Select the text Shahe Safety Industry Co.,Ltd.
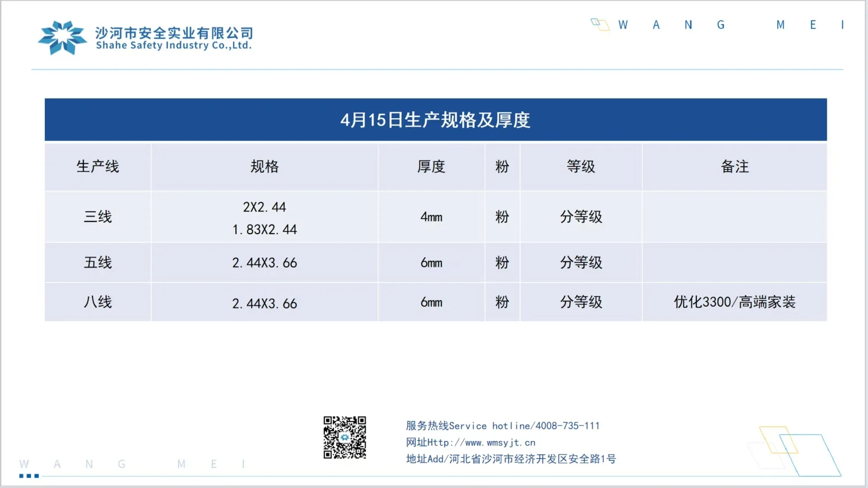The height and width of the screenshot is (488, 868). coord(174,45)
